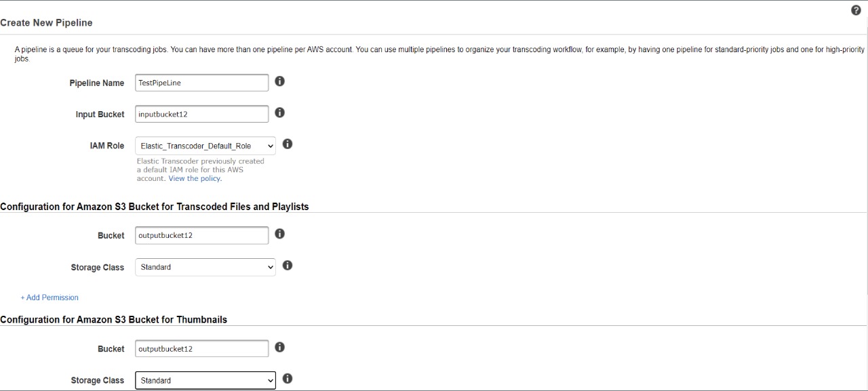This screenshot has height=391, width=868.
Task: Open Storage Class dropdown for thumbnails
Action: pyautogui.click(x=205, y=380)
